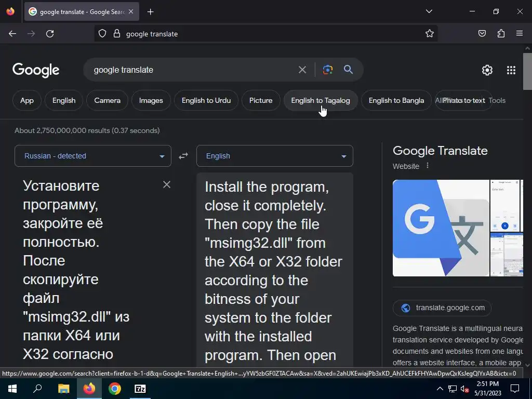Screen dimensions: 532x399
Task: Open the search Tools option
Action: coord(497,100)
